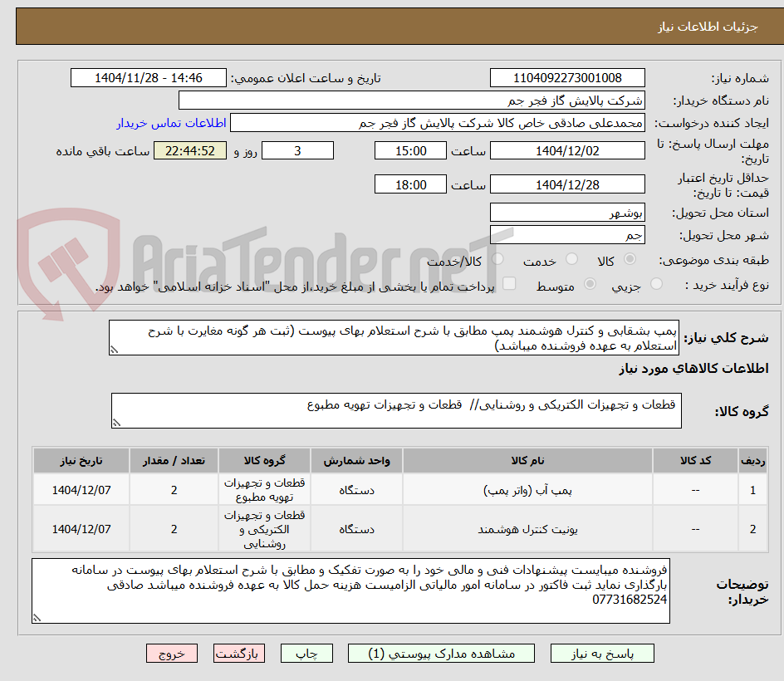
Task: Click unit 'دستگاه' in smart control unit row
Action: coord(356,530)
